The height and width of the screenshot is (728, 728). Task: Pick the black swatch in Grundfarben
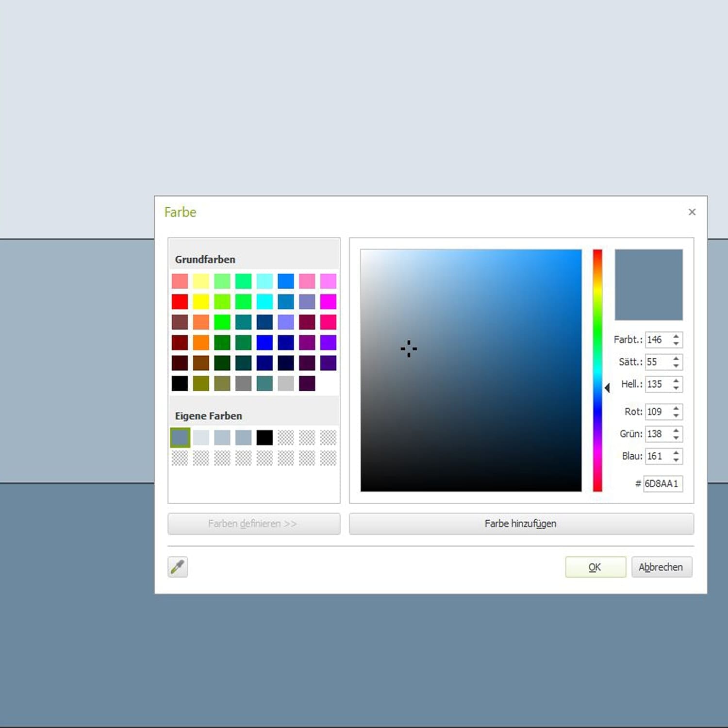(180, 383)
